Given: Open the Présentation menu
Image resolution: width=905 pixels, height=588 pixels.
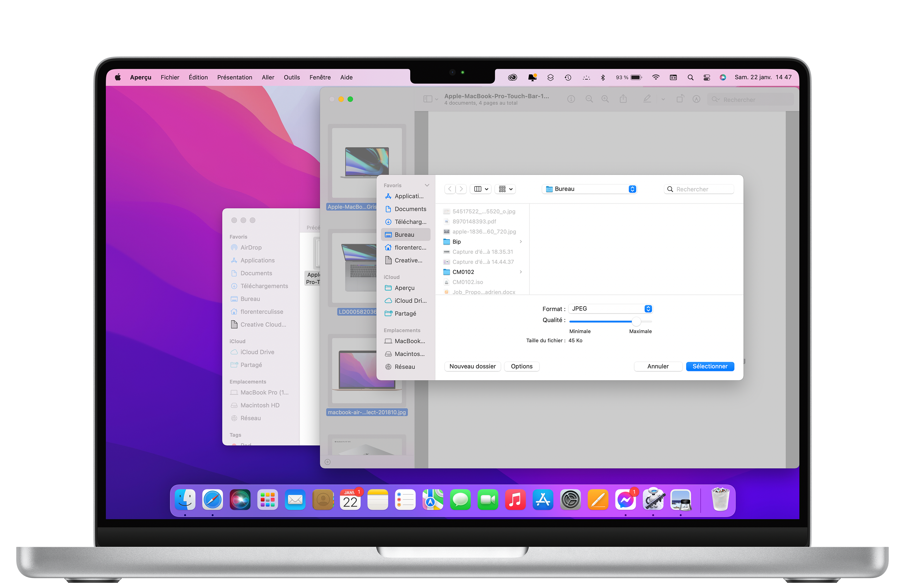Looking at the screenshot, I should coord(235,78).
